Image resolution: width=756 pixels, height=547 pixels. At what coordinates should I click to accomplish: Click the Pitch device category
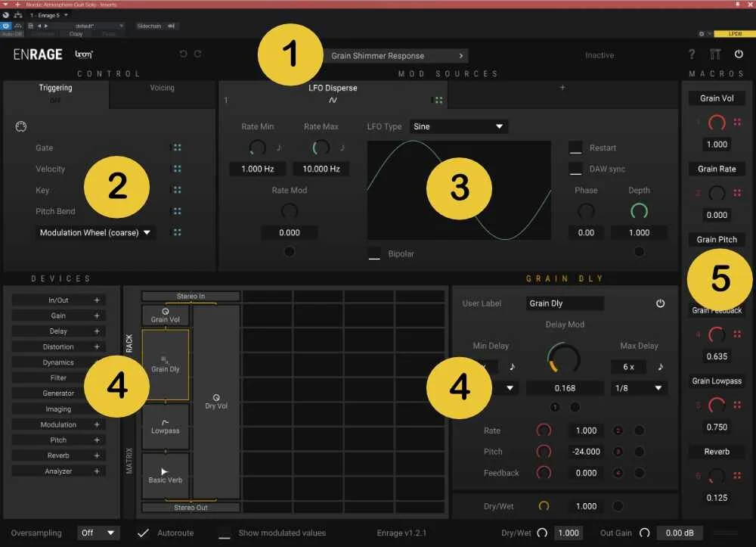[58, 440]
